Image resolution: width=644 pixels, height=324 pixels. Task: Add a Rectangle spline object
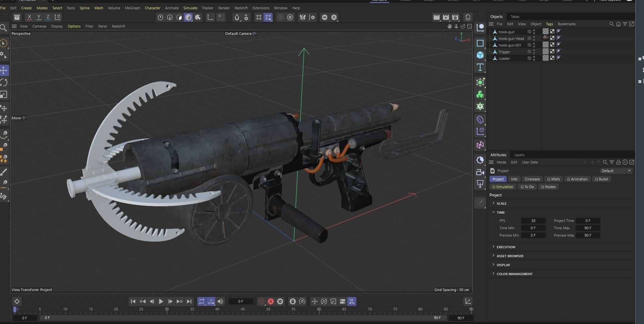pyautogui.click(x=480, y=43)
